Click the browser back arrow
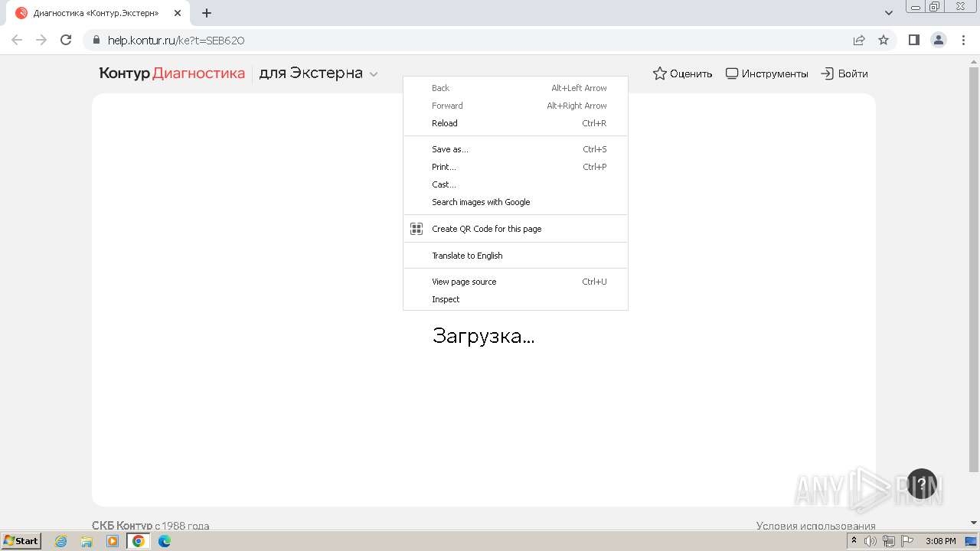 17,40
